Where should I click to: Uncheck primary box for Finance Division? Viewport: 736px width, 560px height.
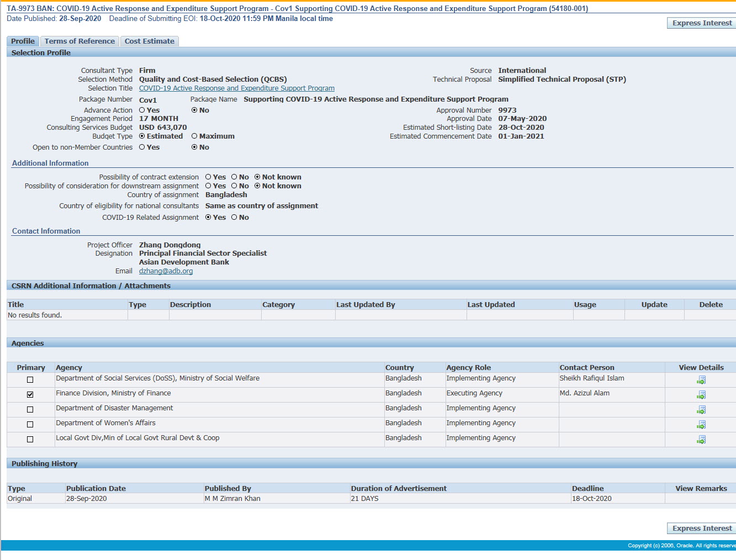pyautogui.click(x=30, y=395)
